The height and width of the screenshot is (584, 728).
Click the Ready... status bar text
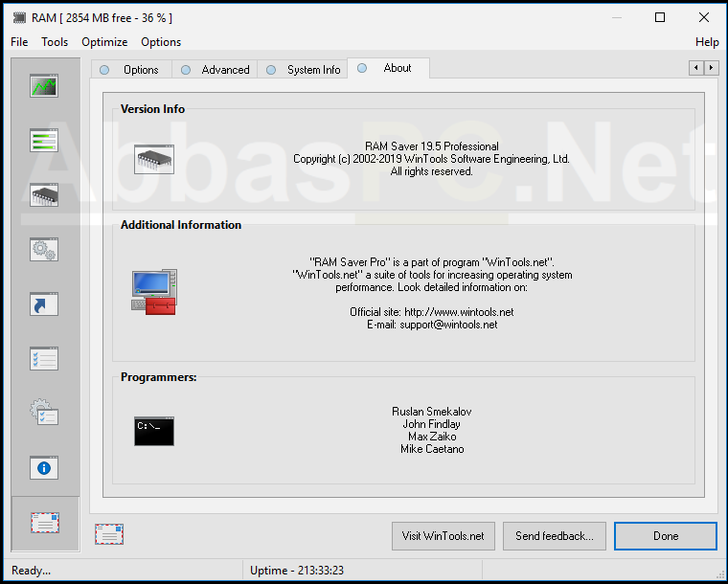pyautogui.click(x=31, y=570)
